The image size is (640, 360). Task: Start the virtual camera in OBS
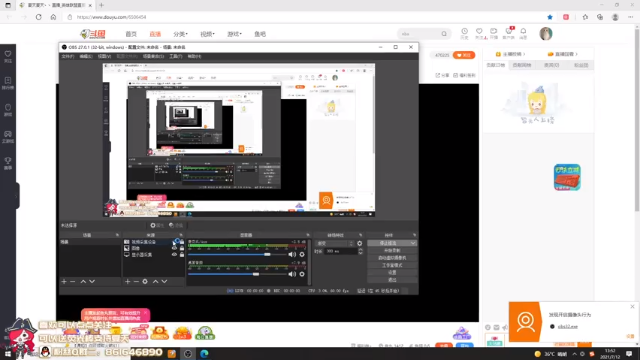(392, 258)
